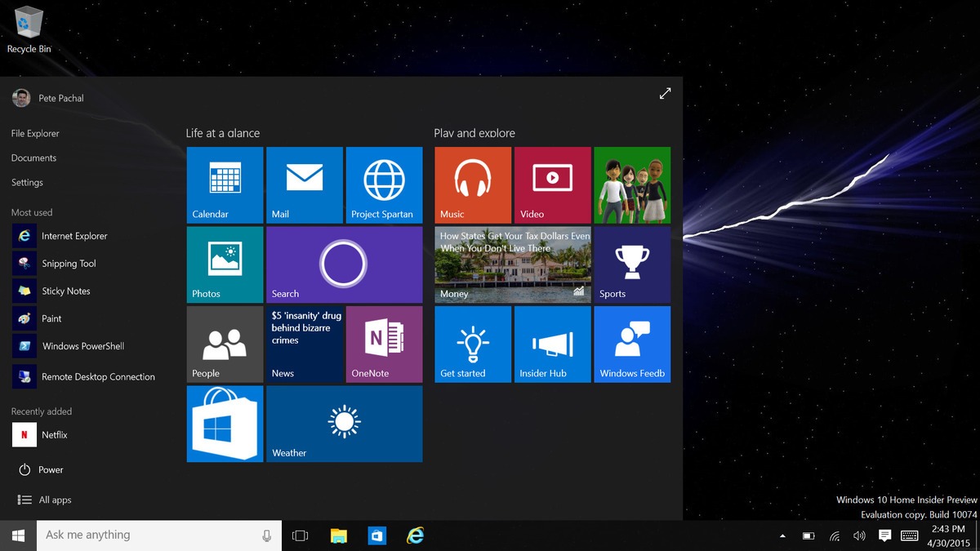Expand Start menu to full screen
The image size is (980, 551).
665,94
